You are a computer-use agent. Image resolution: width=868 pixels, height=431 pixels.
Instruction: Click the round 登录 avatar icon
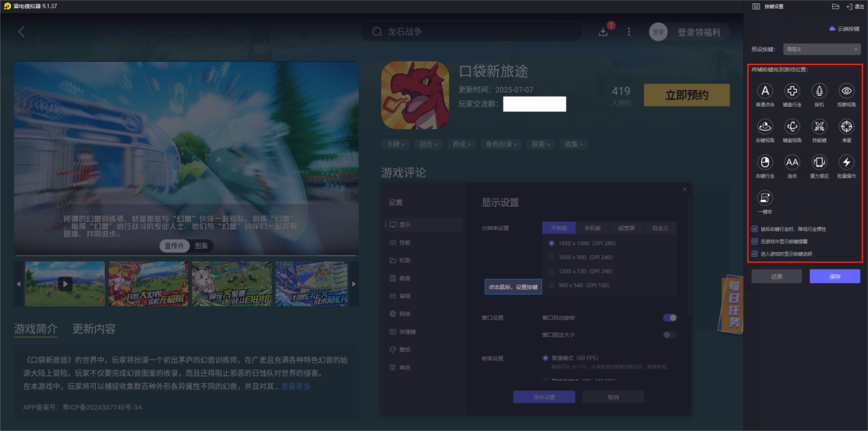pos(658,32)
